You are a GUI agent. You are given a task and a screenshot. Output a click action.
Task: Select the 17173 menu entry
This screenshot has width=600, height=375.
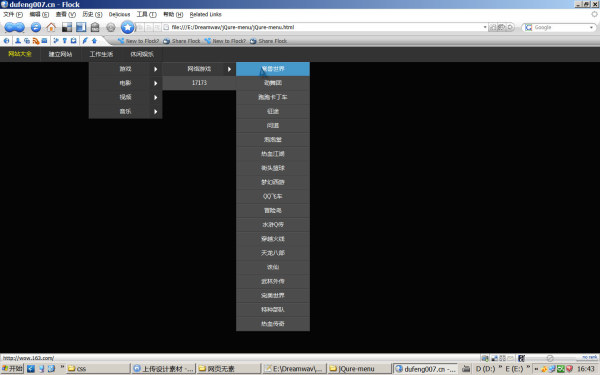(x=199, y=83)
